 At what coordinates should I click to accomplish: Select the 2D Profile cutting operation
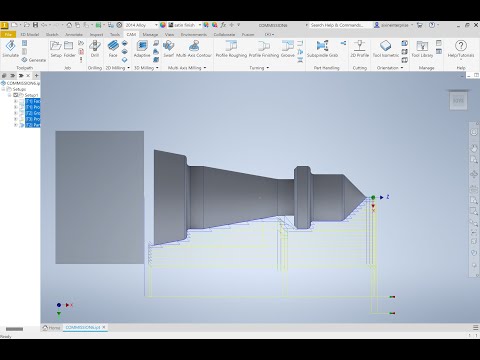pos(359,49)
